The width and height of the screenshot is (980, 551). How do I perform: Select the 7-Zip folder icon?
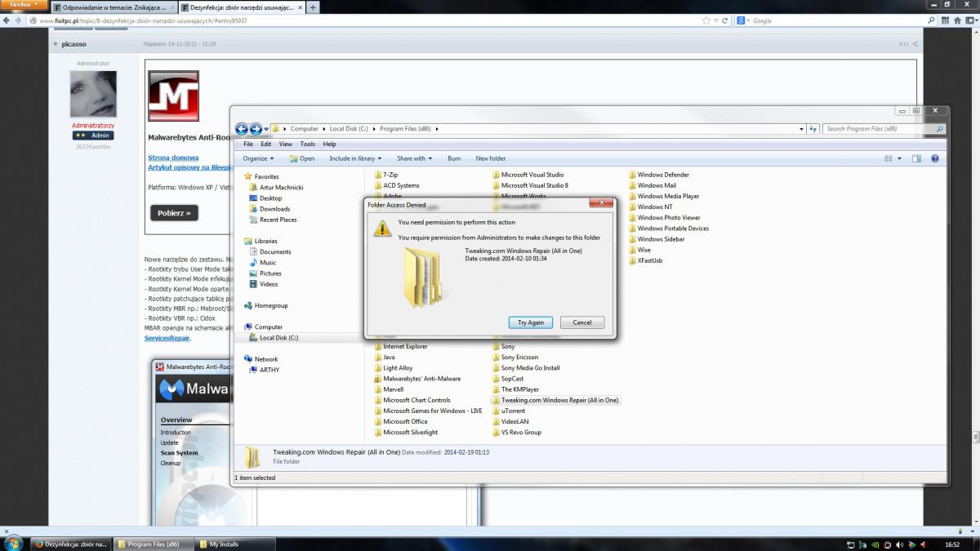pos(377,175)
